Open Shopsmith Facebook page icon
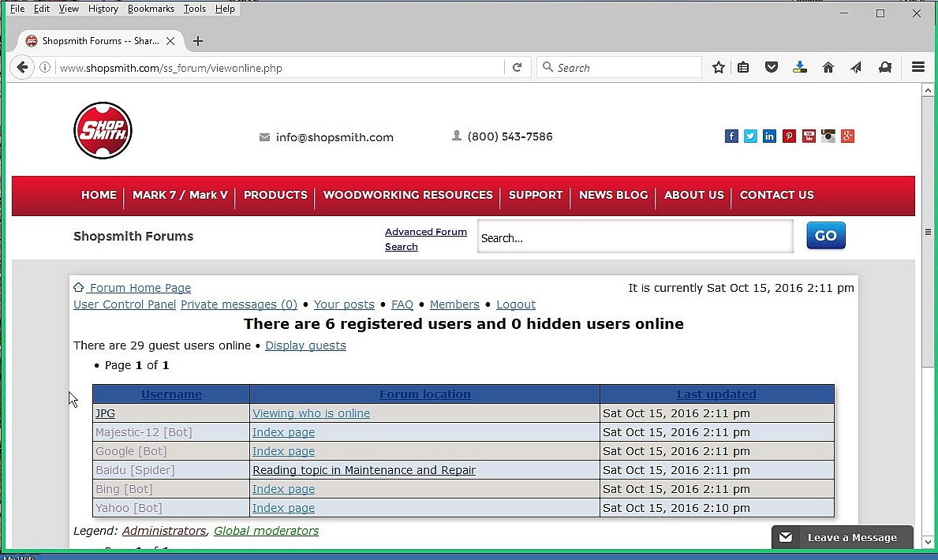The image size is (938, 560). (x=731, y=136)
